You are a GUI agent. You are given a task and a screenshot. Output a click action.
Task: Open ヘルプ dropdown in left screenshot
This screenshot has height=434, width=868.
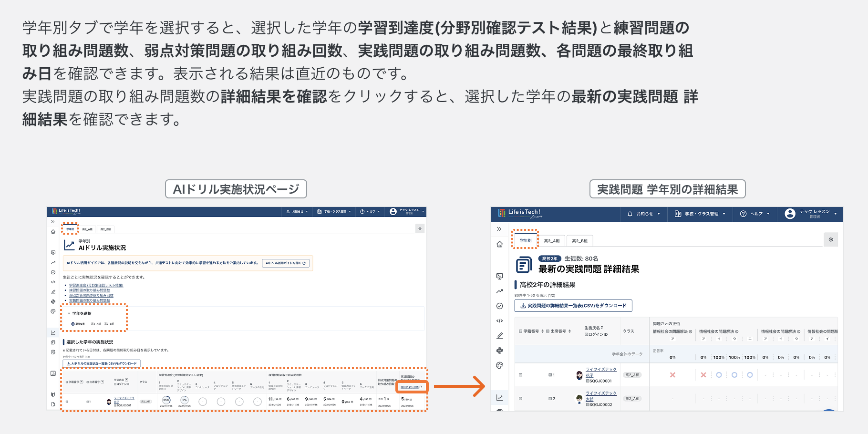[370, 211]
